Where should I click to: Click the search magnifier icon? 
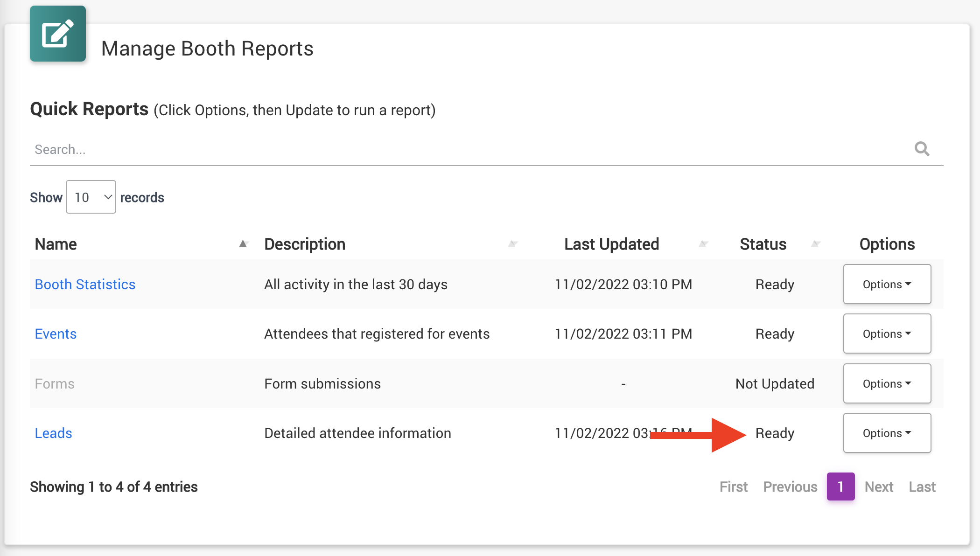(922, 149)
